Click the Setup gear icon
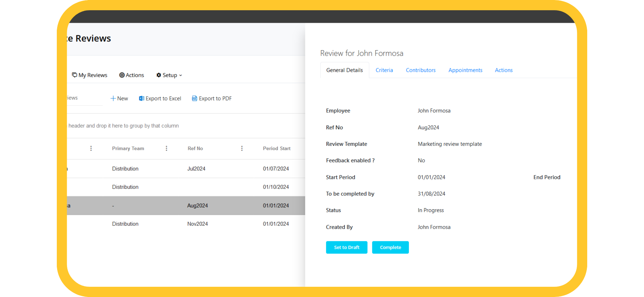 159,75
